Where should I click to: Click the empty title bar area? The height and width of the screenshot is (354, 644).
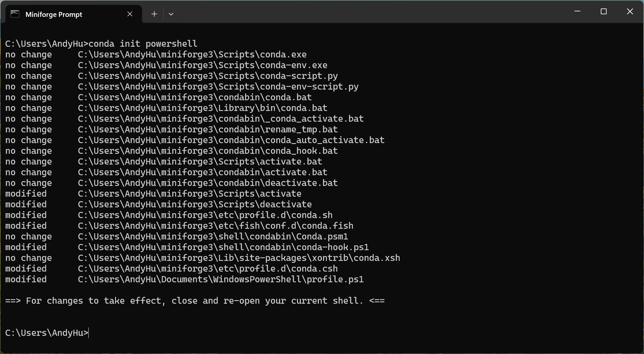coord(370,12)
